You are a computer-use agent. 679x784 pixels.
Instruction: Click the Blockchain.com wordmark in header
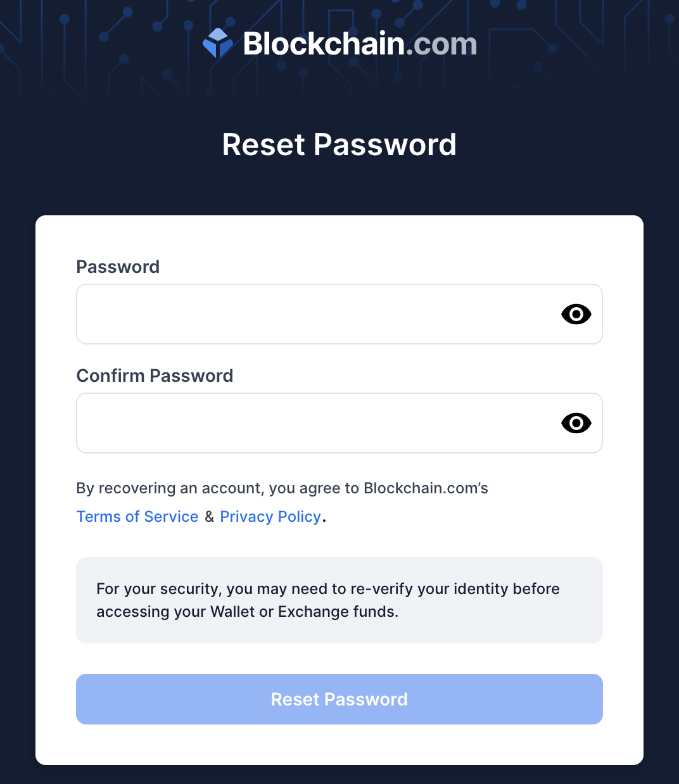pos(360,44)
